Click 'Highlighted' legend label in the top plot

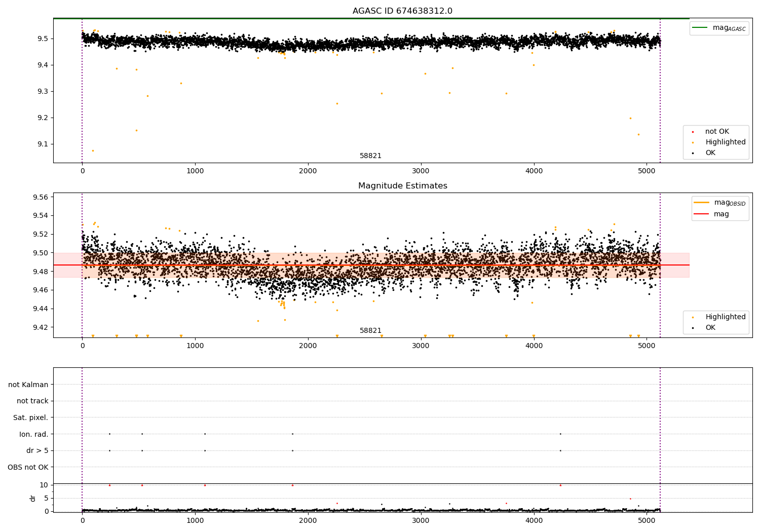click(x=726, y=142)
